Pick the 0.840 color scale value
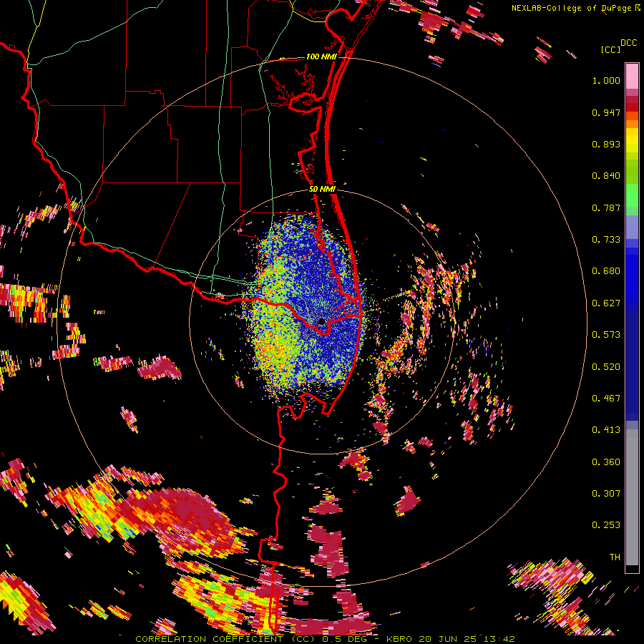The image size is (644, 644). pos(606,176)
